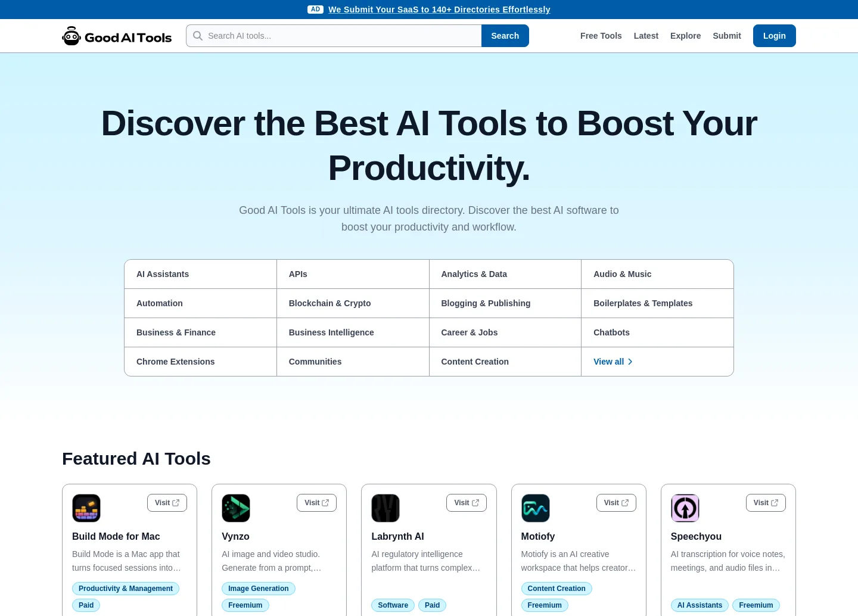Open the Speechyou app icon
The width and height of the screenshot is (858, 616).
click(685, 508)
